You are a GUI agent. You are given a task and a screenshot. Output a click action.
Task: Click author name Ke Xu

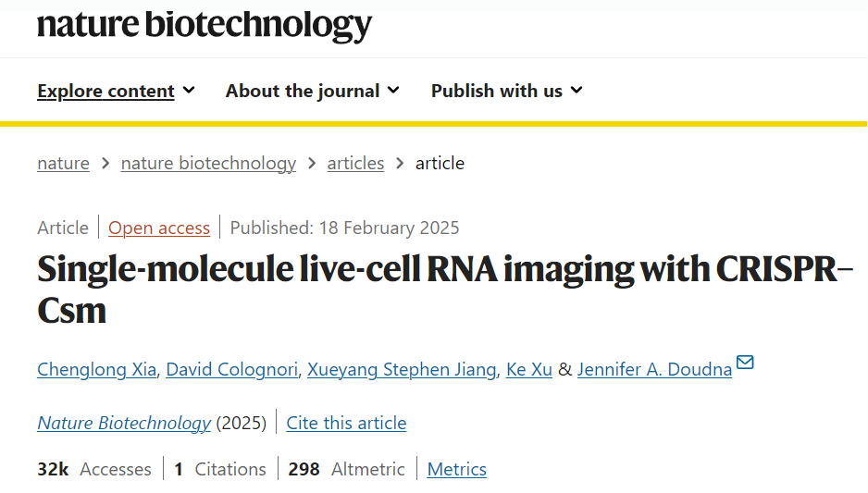(x=529, y=370)
